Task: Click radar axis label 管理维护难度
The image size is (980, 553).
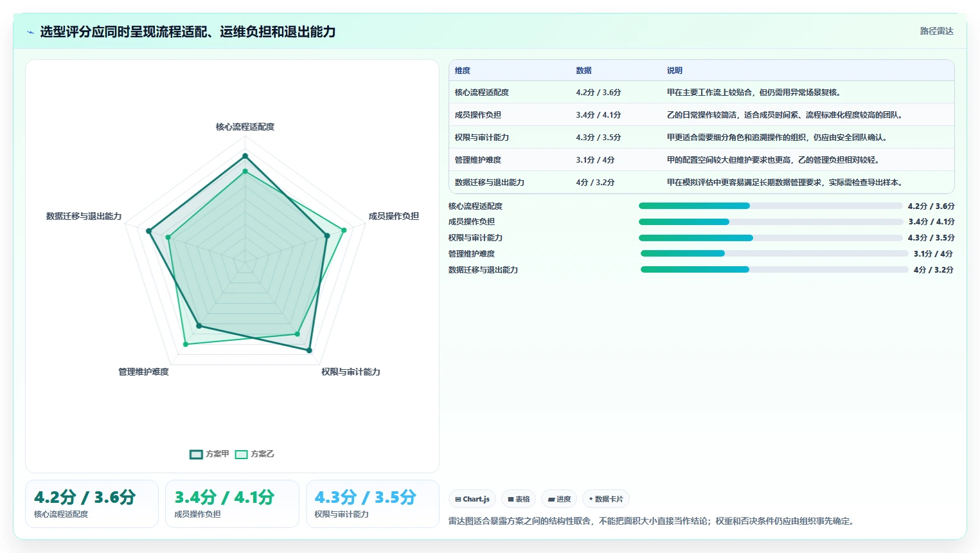Action: (x=143, y=372)
